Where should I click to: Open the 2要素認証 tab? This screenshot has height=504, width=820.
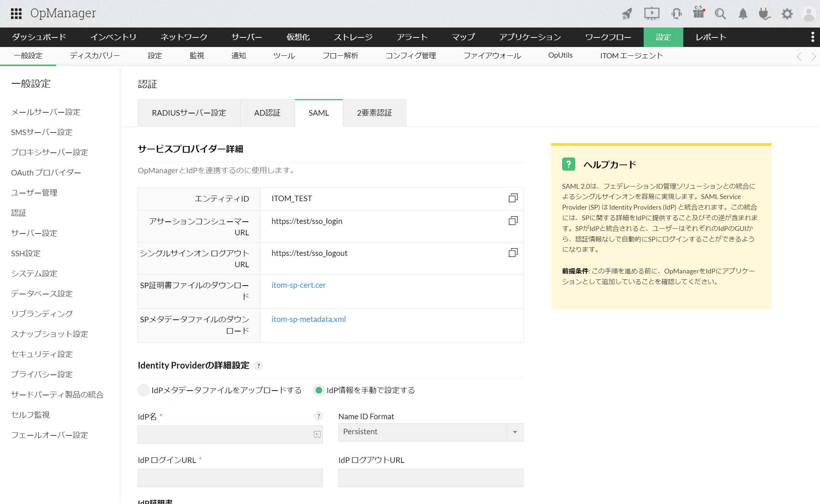[x=374, y=113]
